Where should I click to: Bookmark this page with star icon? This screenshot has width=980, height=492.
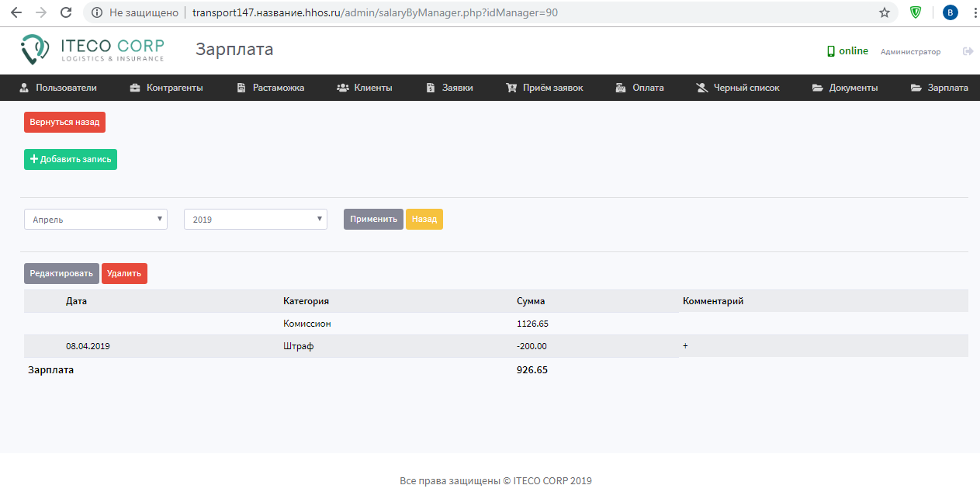[884, 12]
